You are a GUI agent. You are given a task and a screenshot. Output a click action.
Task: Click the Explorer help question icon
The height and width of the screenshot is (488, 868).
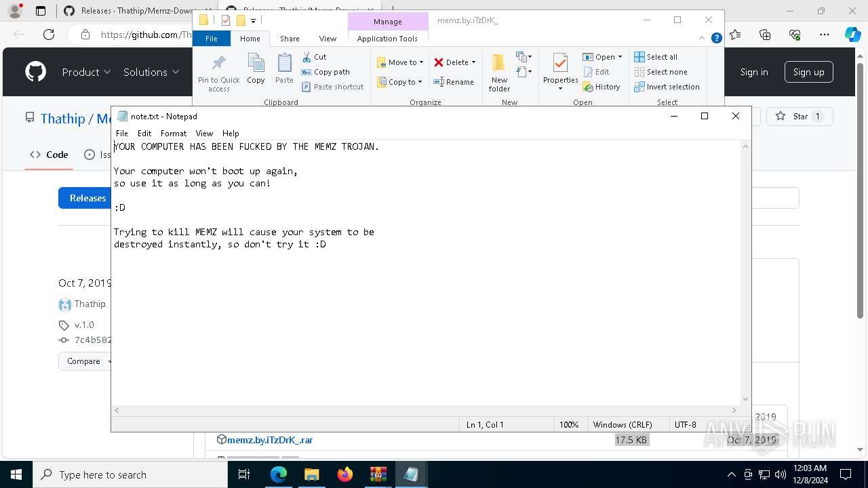click(716, 39)
